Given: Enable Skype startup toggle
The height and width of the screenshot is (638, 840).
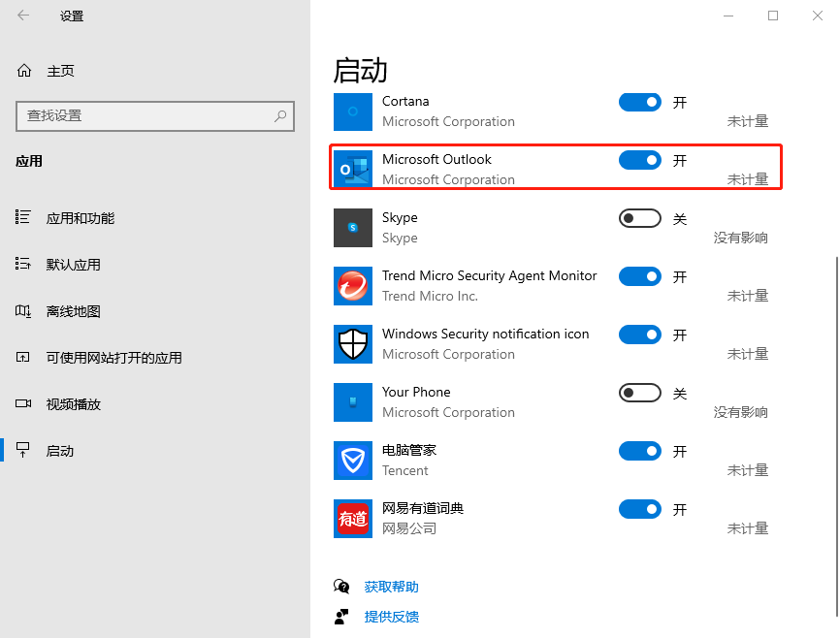Looking at the screenshot, I should 639,218.
